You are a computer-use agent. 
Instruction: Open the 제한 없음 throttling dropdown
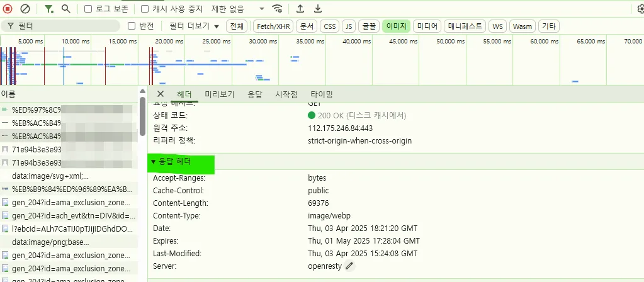(x=238, y=9)
